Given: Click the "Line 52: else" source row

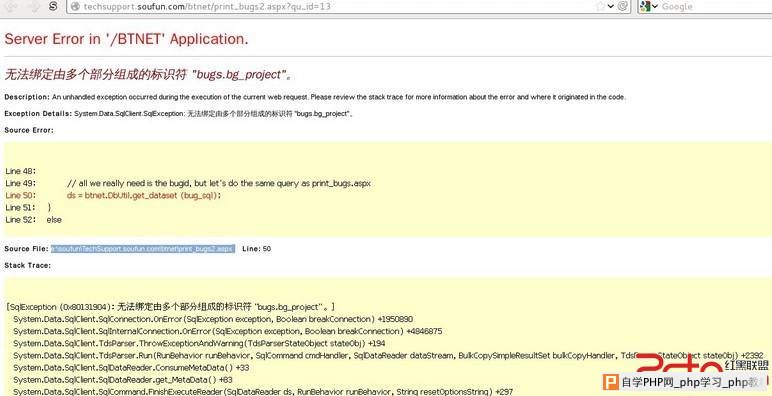Looking at the screenshot, I should click(x=33, y=220).
